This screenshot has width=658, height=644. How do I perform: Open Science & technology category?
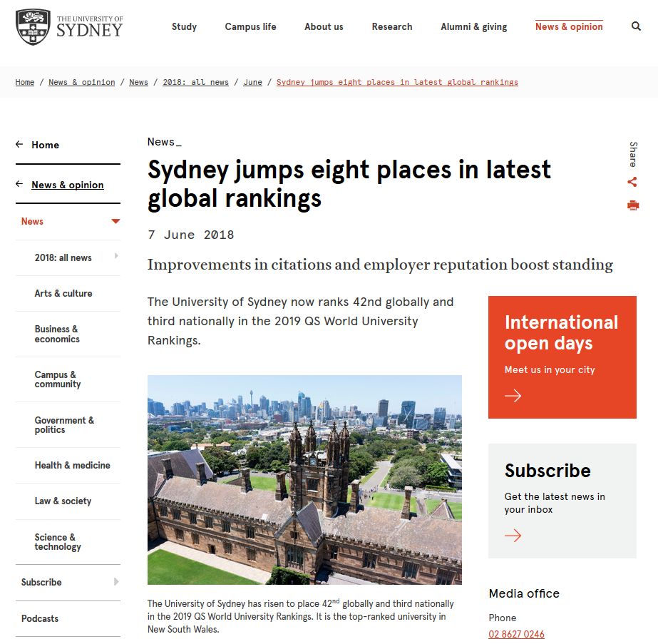58,541
